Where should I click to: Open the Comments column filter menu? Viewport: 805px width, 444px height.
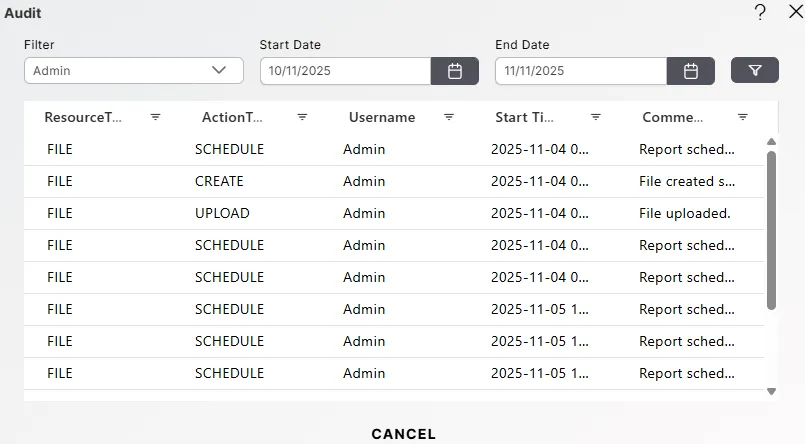click(x=743, y=117)
